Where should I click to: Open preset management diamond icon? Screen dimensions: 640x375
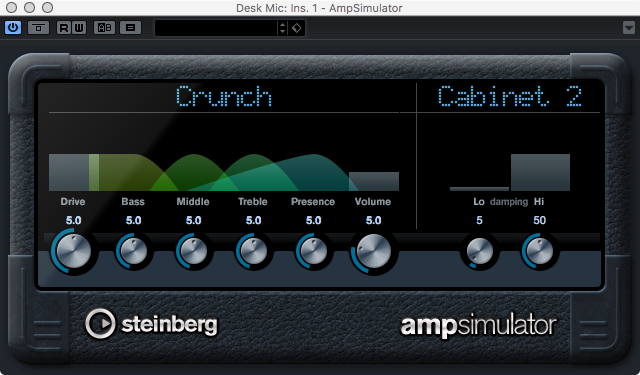[x=296, y=28]
